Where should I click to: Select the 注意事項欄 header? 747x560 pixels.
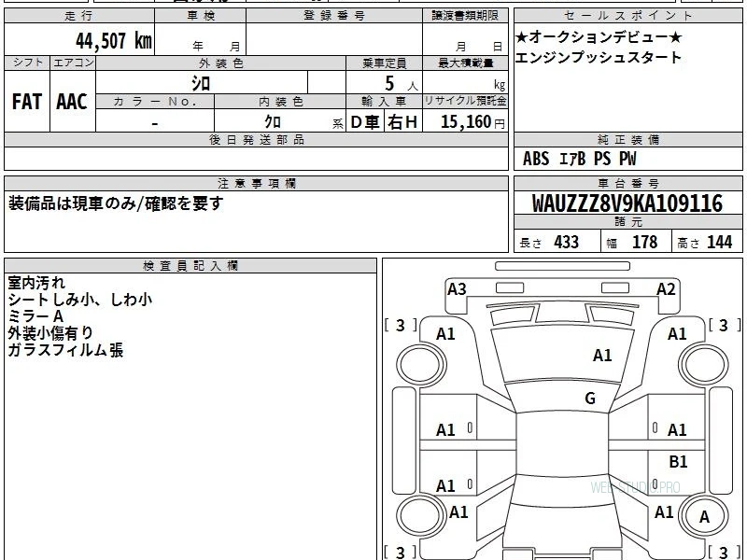point(256,183)
